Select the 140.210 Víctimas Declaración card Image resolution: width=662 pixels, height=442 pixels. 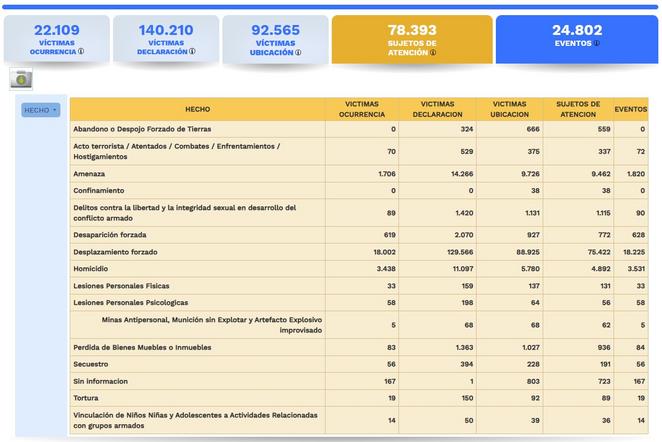[165, 38]
